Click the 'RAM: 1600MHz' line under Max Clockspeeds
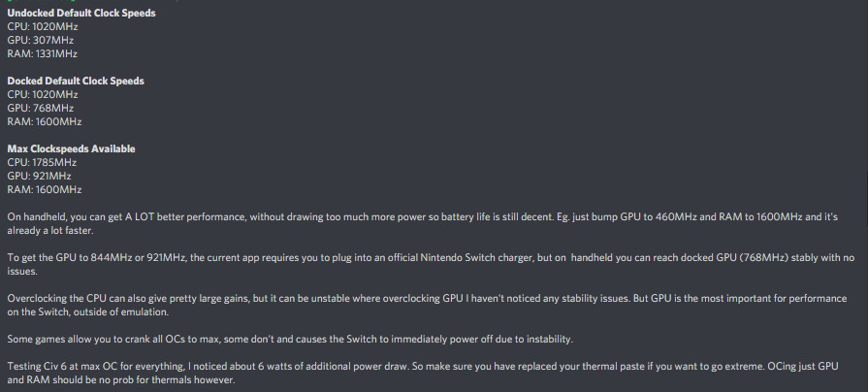868x392 pixels. click(x=45, y=189)
